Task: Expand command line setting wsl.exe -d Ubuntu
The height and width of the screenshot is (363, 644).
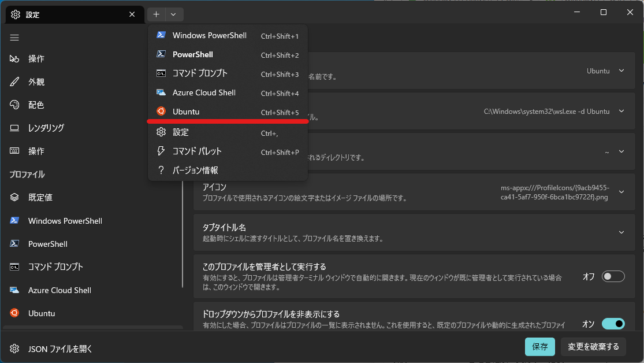Action: [621, 112]
